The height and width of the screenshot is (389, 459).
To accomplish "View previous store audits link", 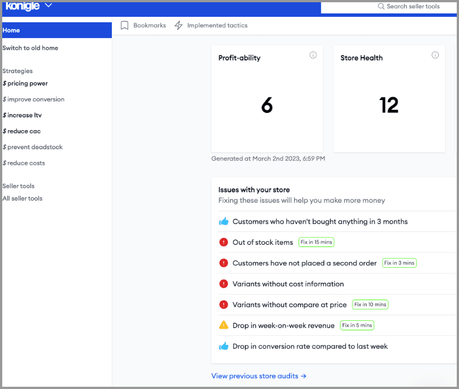I will pos(258,376).
